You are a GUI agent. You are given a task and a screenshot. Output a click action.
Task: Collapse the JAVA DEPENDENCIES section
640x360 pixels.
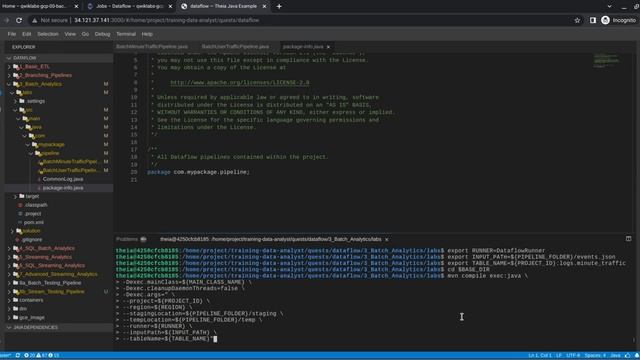pyautogui.click(x=9, y=327)
